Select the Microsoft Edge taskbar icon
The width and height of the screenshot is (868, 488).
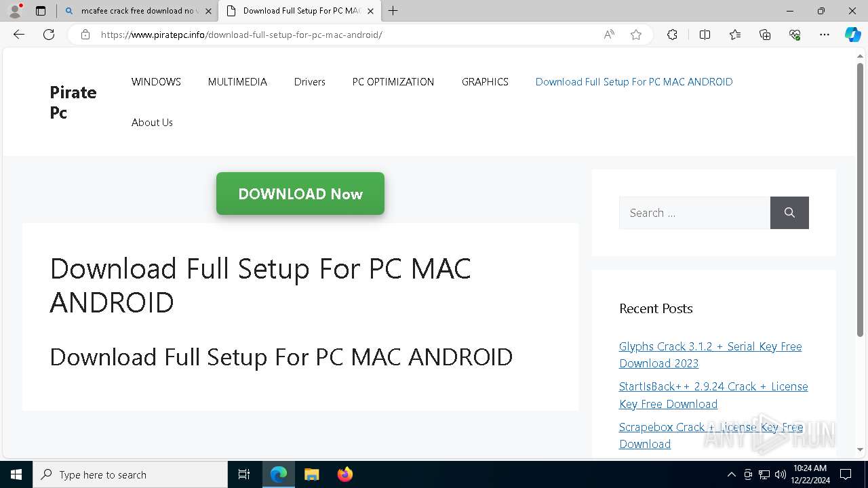[x=279, y=474]
